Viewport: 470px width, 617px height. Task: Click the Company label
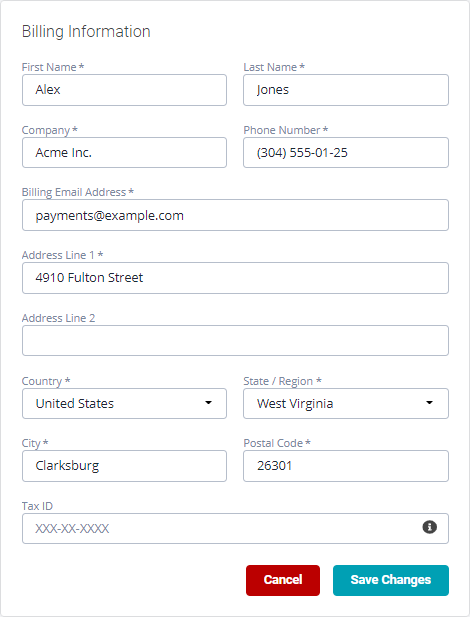pyautogui.click(x=49, y=130)
